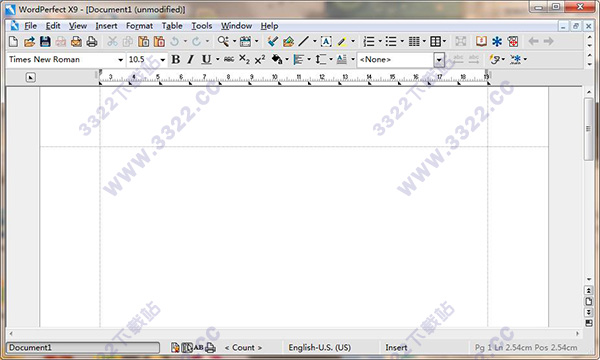600x360 pixels.
Task: Expand the undo history dropdown arrow
Action: [x=185, y=41]
